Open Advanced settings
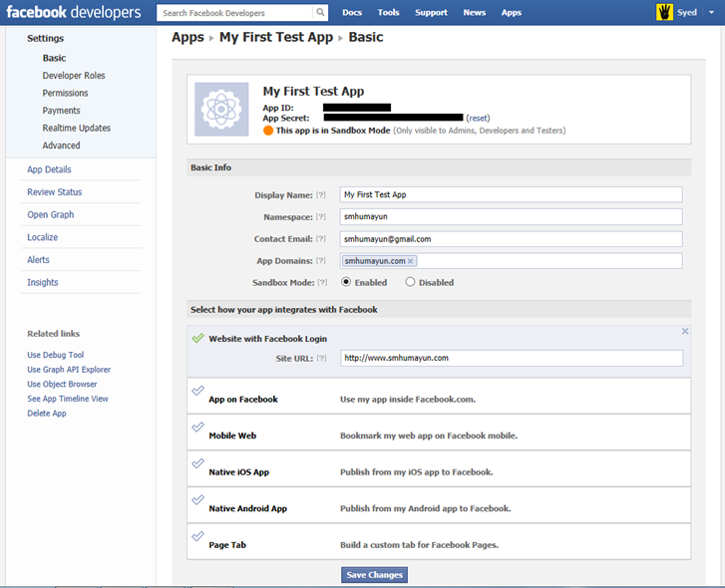 click(61, 146)
